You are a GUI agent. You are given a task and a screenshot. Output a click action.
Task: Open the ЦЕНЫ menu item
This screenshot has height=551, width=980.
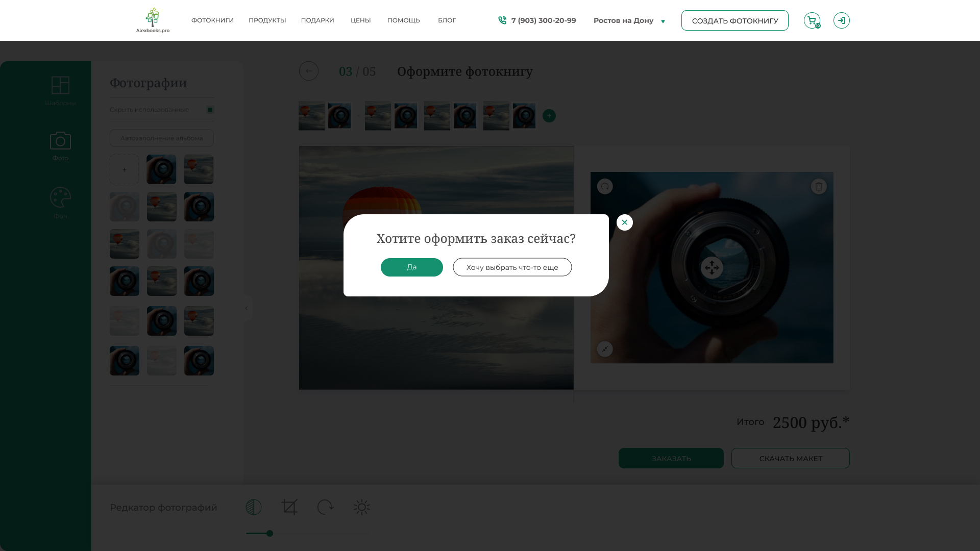(361, 20)
